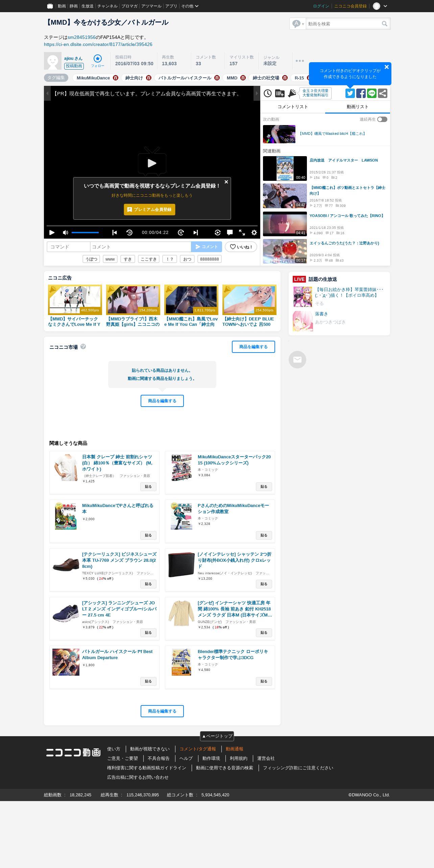
Task: Adjust the volume slider
Action: (85, 233)
